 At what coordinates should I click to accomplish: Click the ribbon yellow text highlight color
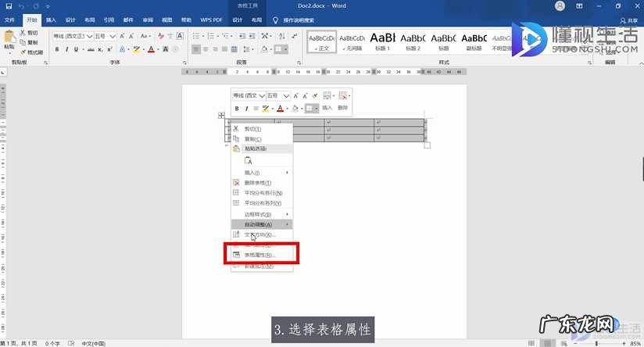pyautogui.click(x=136, y=49)
